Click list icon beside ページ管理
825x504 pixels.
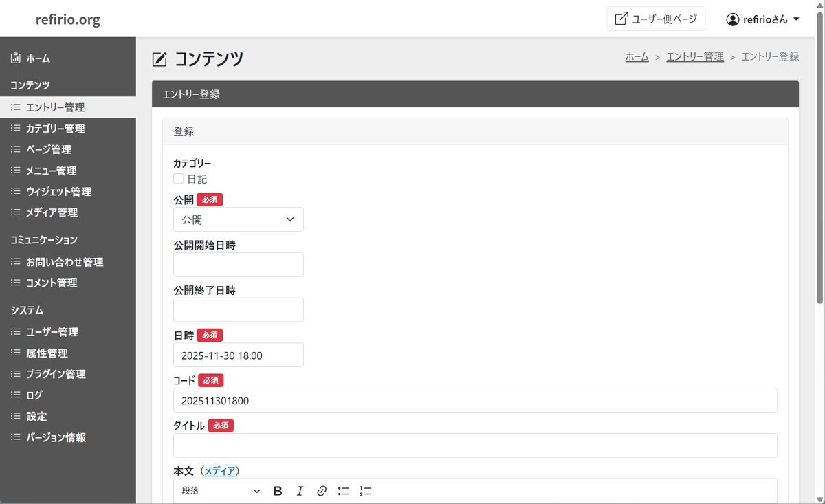click(x=16, y=149)
